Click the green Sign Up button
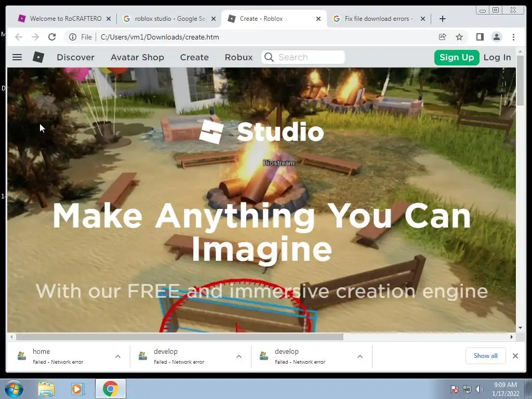The image size is (532, 399). (x=457, y=57)
